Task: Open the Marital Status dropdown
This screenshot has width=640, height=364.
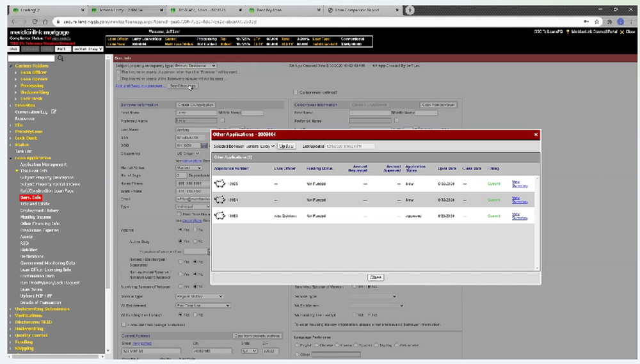Action: 189,168
